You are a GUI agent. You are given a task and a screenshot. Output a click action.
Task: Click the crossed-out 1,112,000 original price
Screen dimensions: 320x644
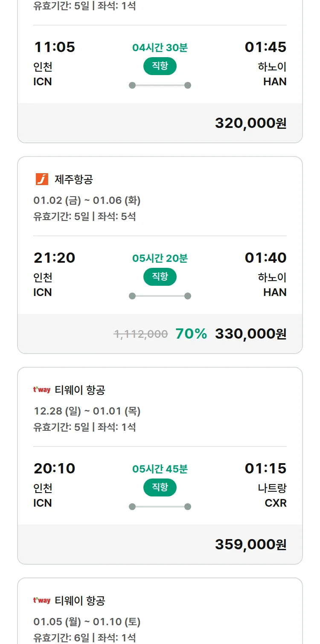(x=141, y=334)
